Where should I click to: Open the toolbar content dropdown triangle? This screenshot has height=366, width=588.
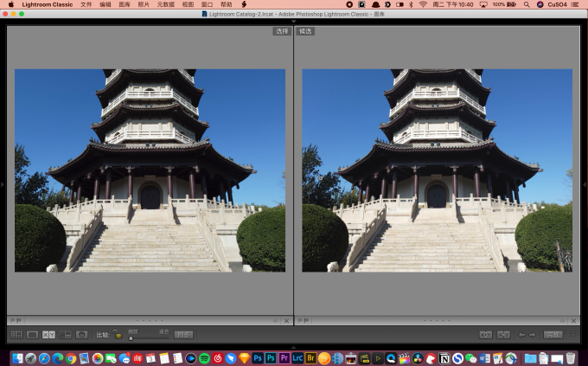pyautogui.click(x=572, y=335)
